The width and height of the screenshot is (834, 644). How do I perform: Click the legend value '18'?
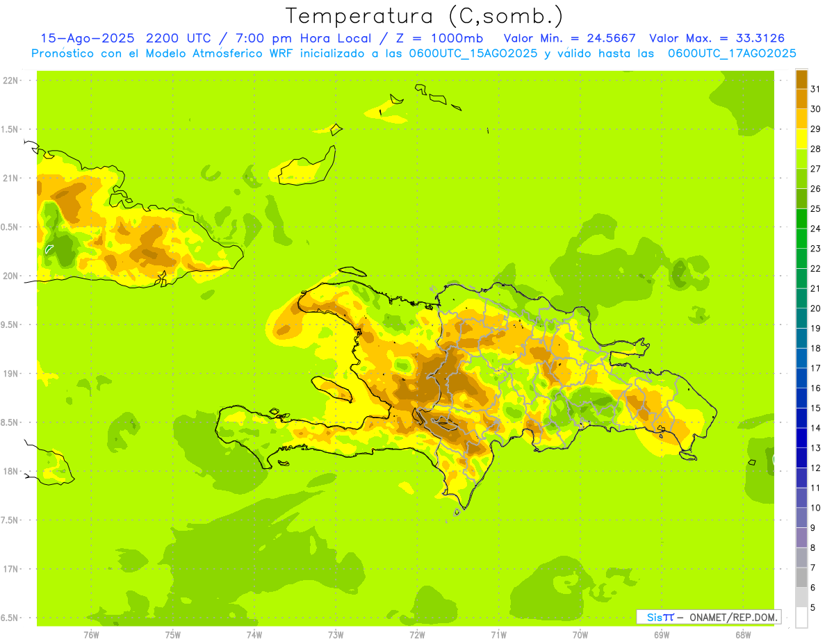816,348
